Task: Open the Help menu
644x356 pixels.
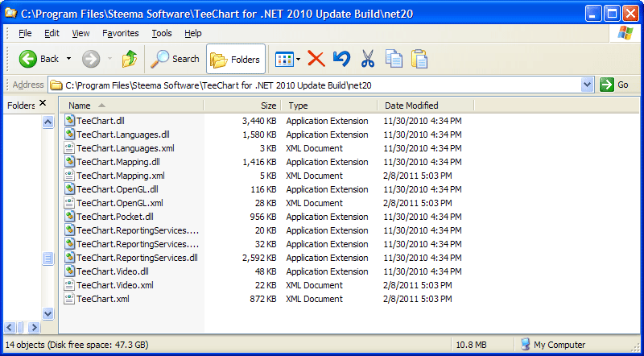Action: [193, 33]
